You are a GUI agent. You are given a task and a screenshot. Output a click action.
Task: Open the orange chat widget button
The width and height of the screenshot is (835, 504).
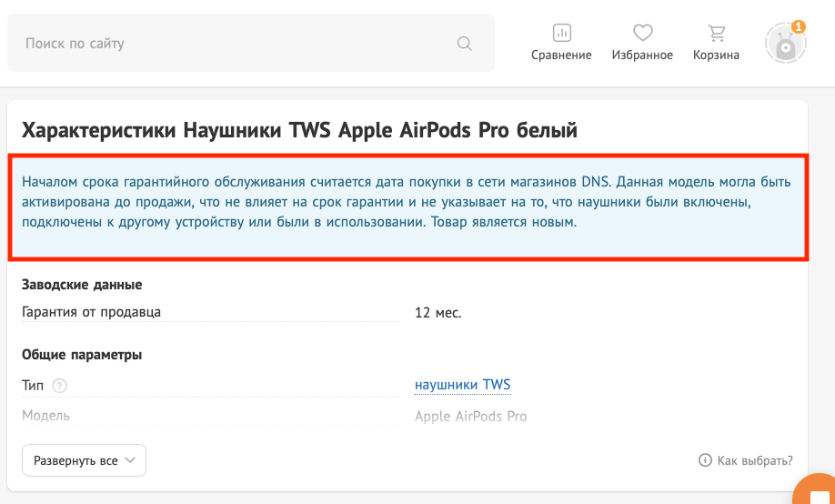click(x=815, y=489)
